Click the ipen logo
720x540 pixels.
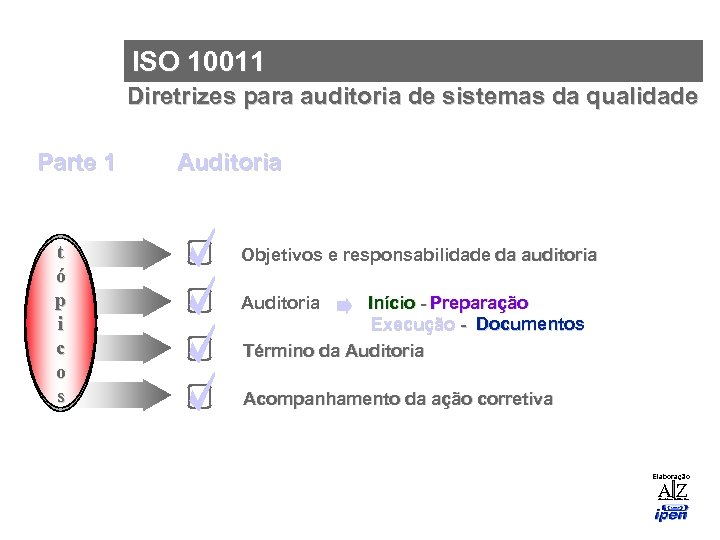pyautogui.click(x=671, y=513)
